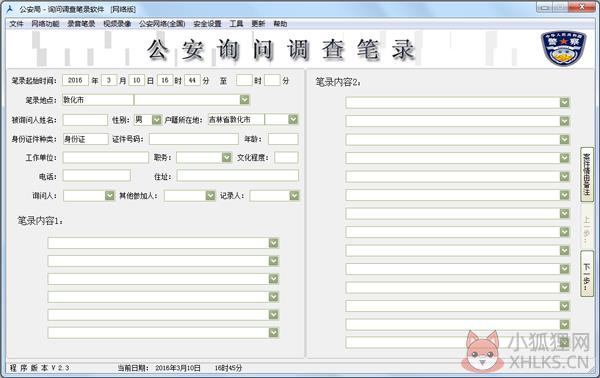The image size is (600, 378).
Task: Expand first 笔录内容2 row dropdown arrow
Action: point(564,102)
